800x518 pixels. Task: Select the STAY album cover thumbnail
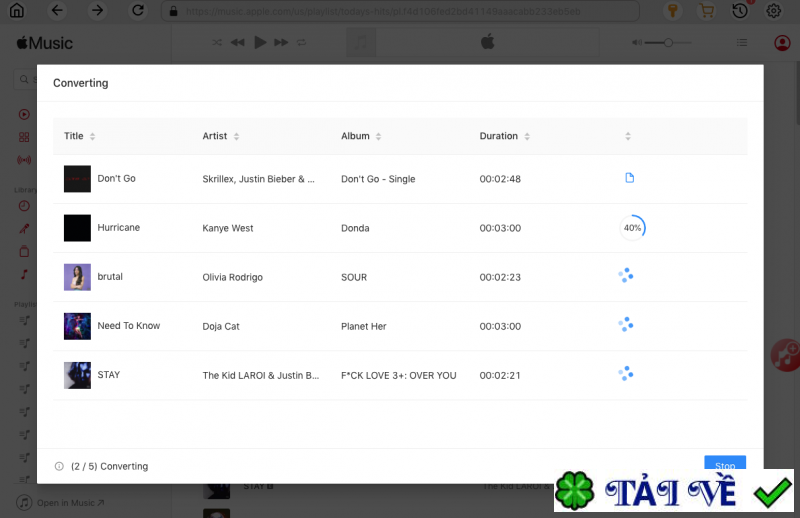(x=77, y=375)
